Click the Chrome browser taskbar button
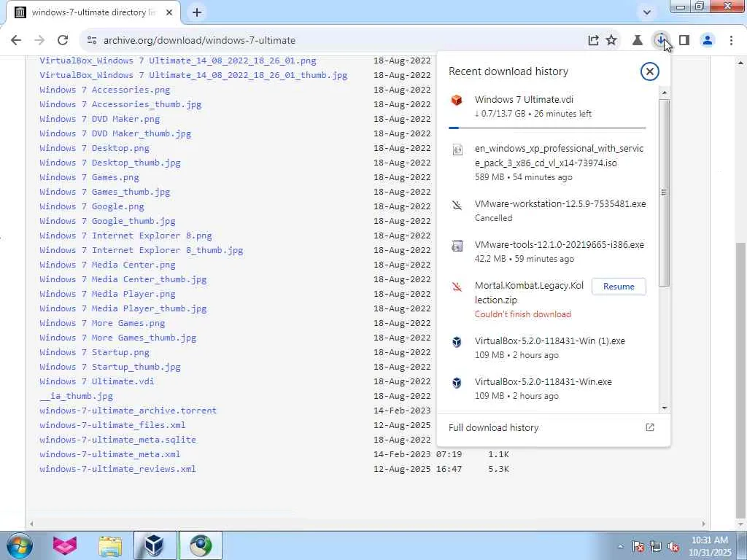 pyautogui.click(x=201, y=545)
